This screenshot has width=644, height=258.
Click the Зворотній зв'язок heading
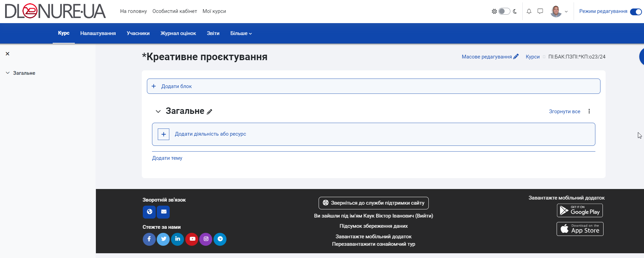(164, 200)
